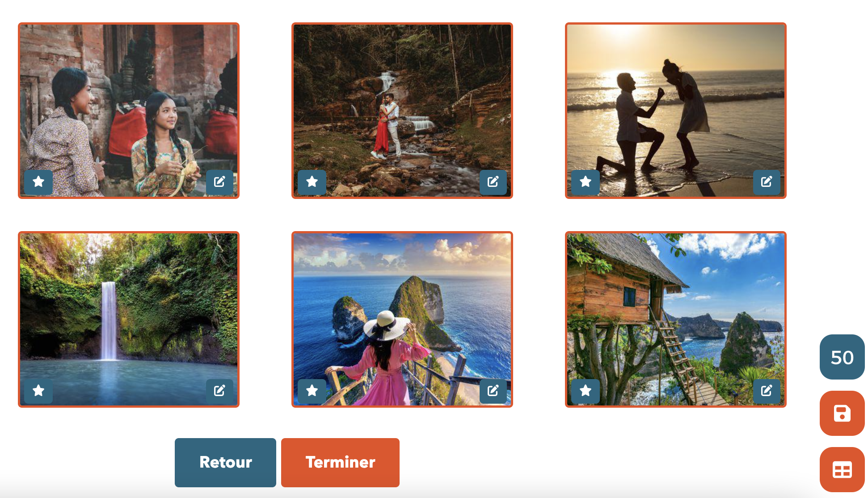Edit the treehouse cliff photo

coord(767,391)
